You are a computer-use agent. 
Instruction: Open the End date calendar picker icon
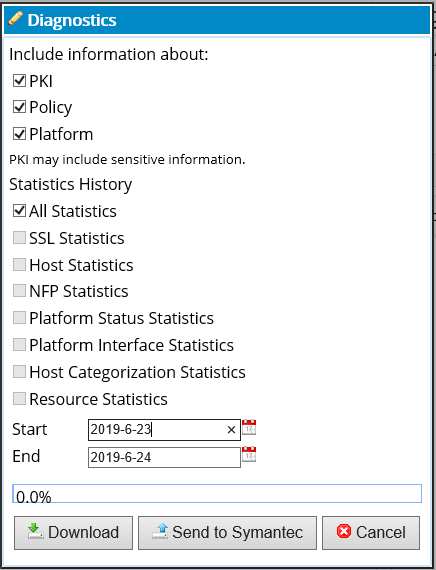coord(249,454)
